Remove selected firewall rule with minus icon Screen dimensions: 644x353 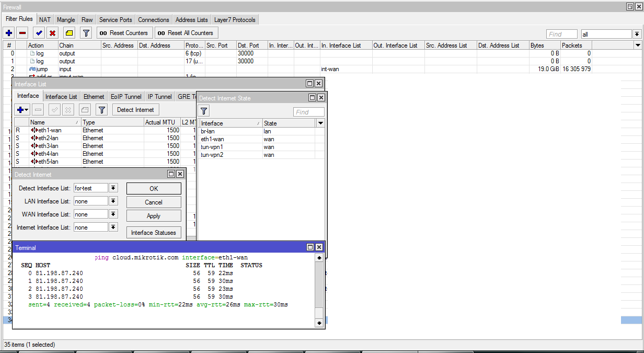pyautogui.click(x=22, y=33)
